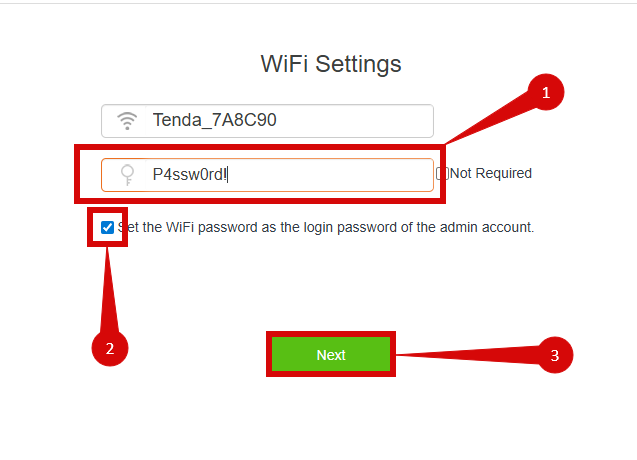Tick the Not Required checkbox

pos(442,174)
